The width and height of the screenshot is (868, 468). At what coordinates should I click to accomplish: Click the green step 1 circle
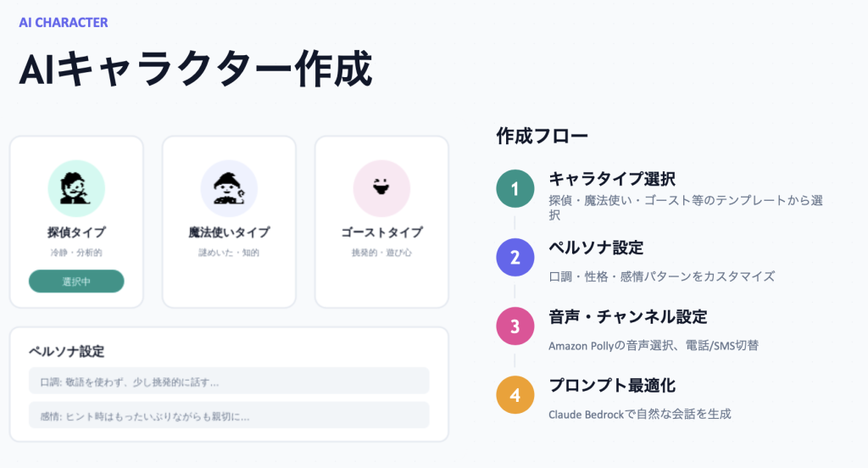(515, 188)
